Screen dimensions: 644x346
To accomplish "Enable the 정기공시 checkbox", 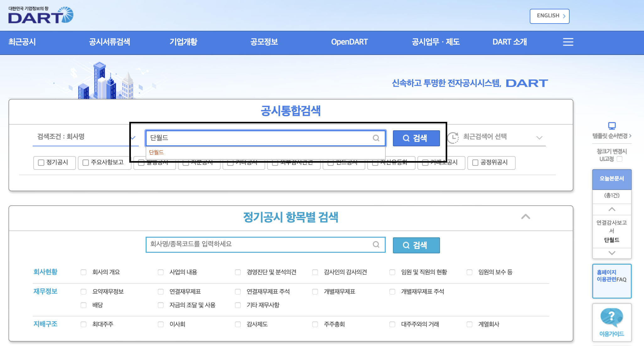I will (40, 163).
